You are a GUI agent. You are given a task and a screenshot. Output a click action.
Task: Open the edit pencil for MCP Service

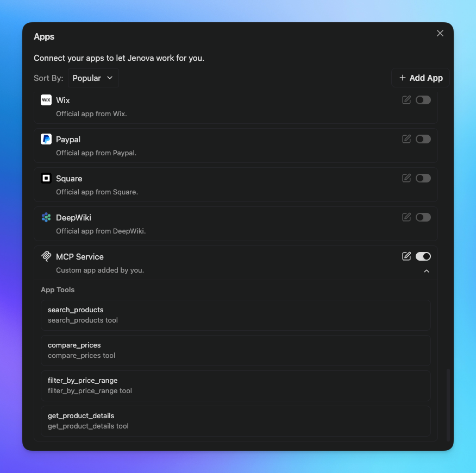(406, 256)
